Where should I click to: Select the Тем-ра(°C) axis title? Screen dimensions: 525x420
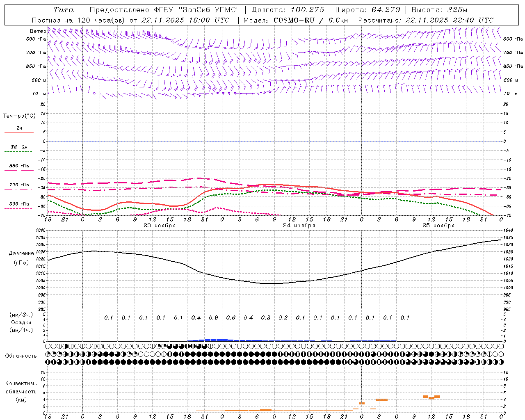[19, 116]
